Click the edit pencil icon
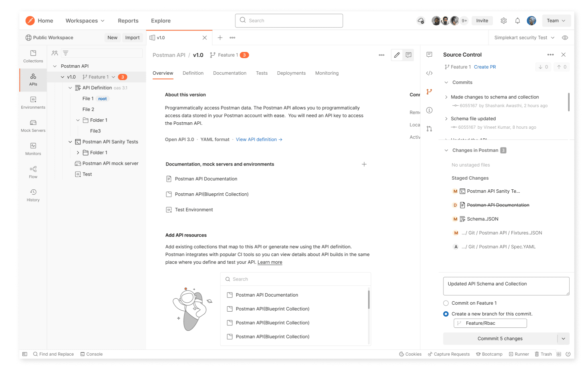 pyautogui.click(x=397, y=55)
